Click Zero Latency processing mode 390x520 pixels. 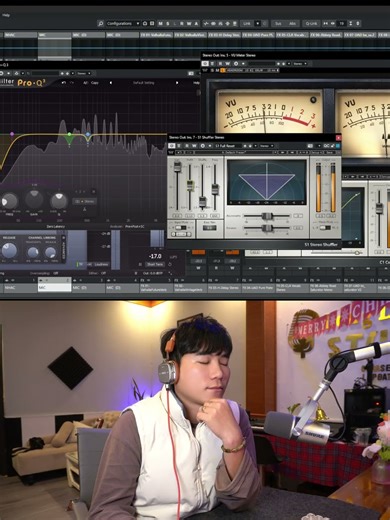(56, 227)
